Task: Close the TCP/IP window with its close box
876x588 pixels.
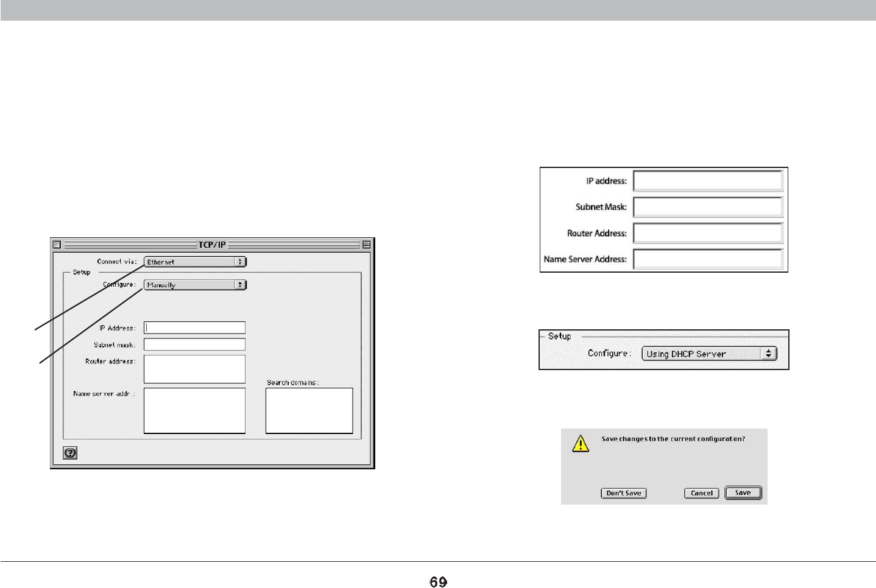Action: pyautogui.click(x=57, y=245)
